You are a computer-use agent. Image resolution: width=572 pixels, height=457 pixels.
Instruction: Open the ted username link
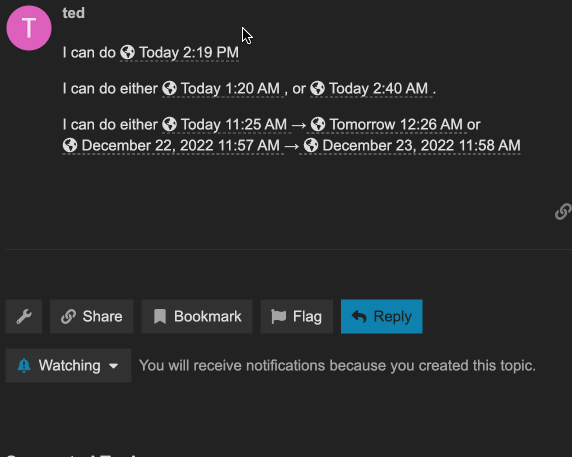pyautogui.click(x=73, y=13)
